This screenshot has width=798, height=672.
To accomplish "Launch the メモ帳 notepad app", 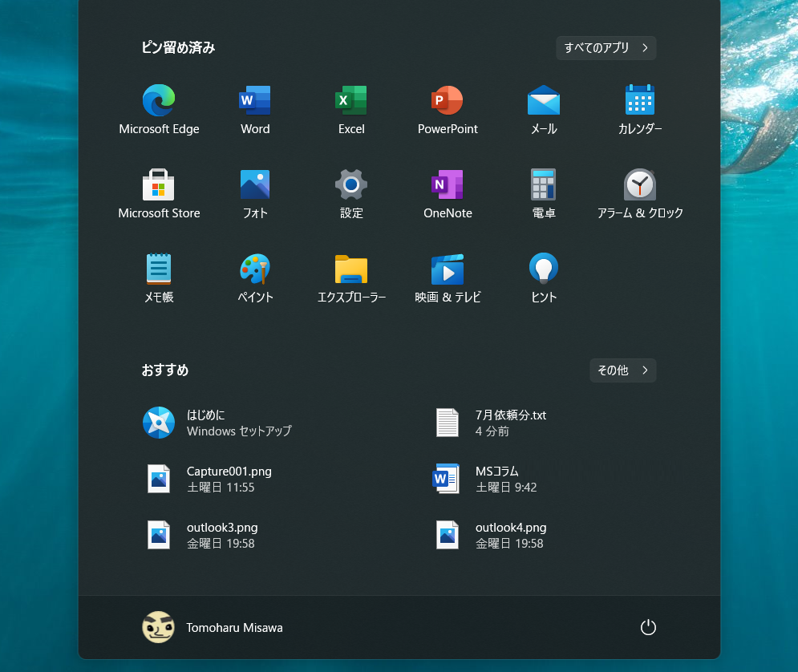I will [159, 278].
